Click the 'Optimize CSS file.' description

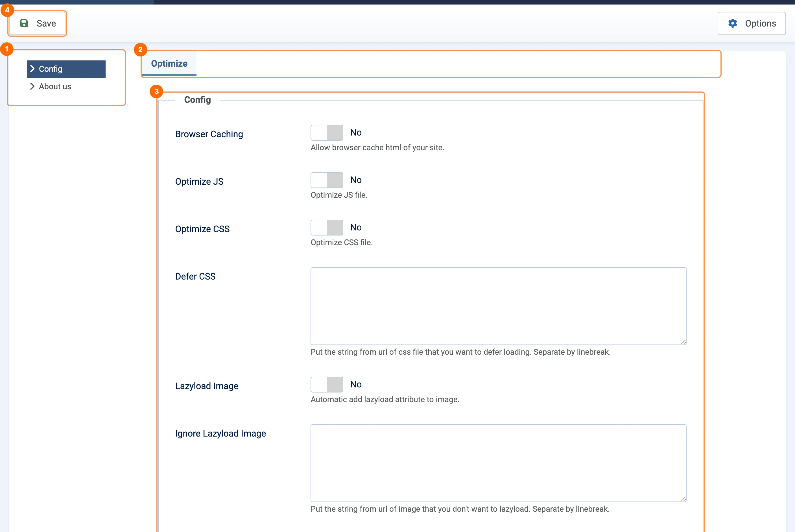pos(342,243)
